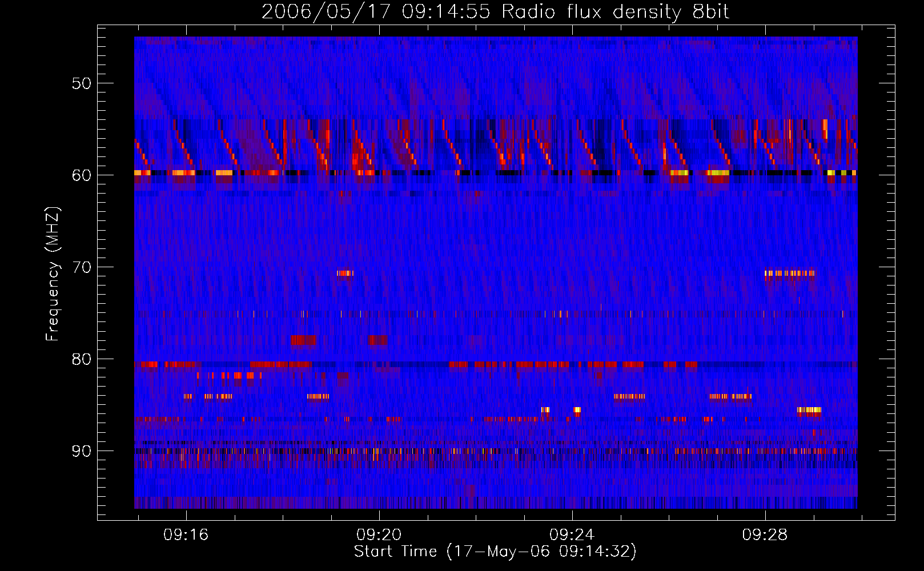Click the 'Start Time (17-May-06 09:14:32)' label
The height and width of the screenshot is (571, 924).
tap(495, 552)
